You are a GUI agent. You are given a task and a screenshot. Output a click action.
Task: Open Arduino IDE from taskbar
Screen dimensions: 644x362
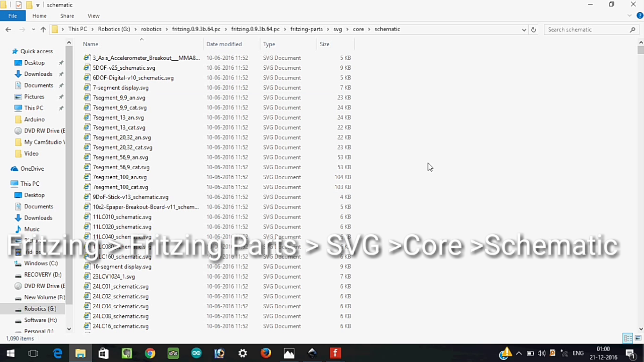point(196,353)
